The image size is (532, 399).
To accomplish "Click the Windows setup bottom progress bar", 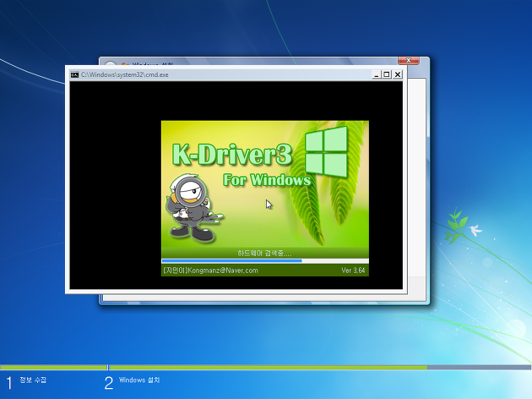I will tap(266, 368).
